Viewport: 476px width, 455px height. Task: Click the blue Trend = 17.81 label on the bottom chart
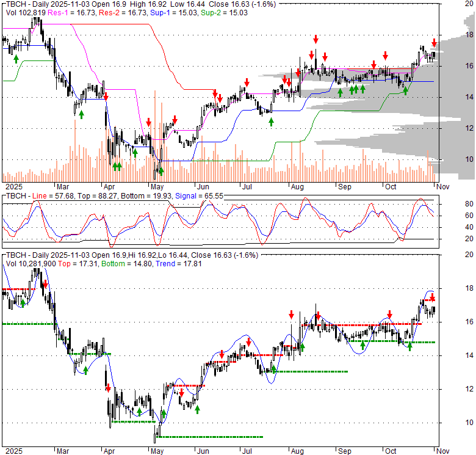(178, 264)
